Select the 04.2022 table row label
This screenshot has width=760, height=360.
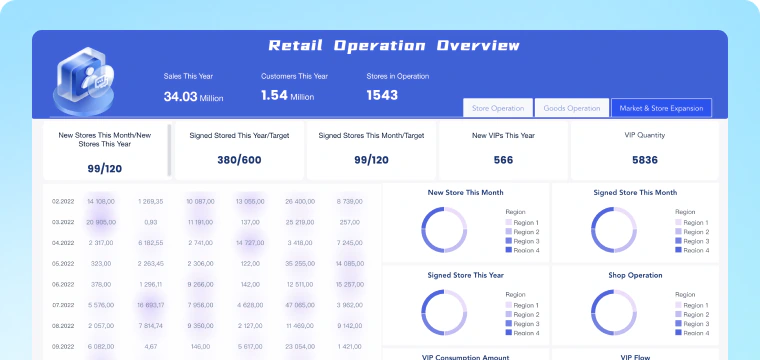[63, 243]
